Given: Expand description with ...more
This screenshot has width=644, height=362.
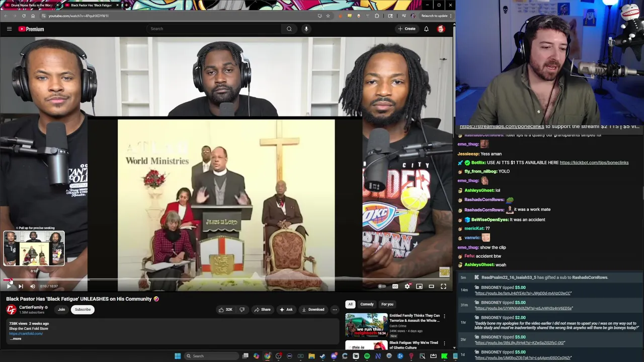Looking at the screenshot, I should pos(16,338).
